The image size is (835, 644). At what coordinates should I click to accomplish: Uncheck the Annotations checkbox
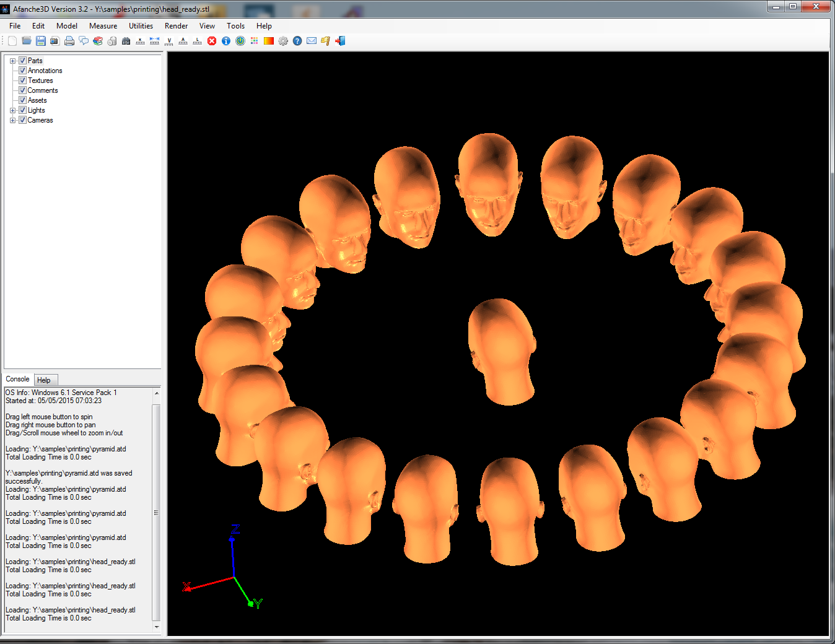pos(22,71)
